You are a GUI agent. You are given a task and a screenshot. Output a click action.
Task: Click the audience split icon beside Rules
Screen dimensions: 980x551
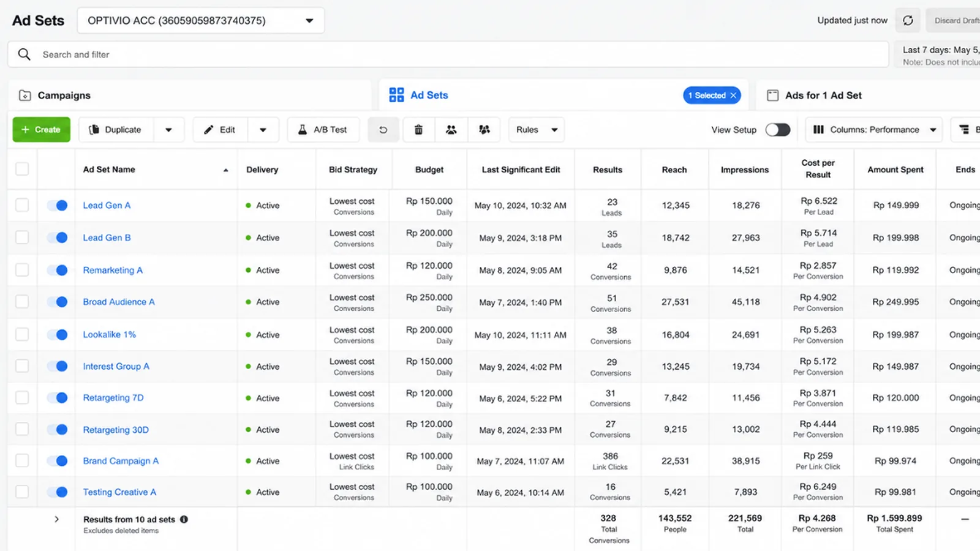point(484,130)
